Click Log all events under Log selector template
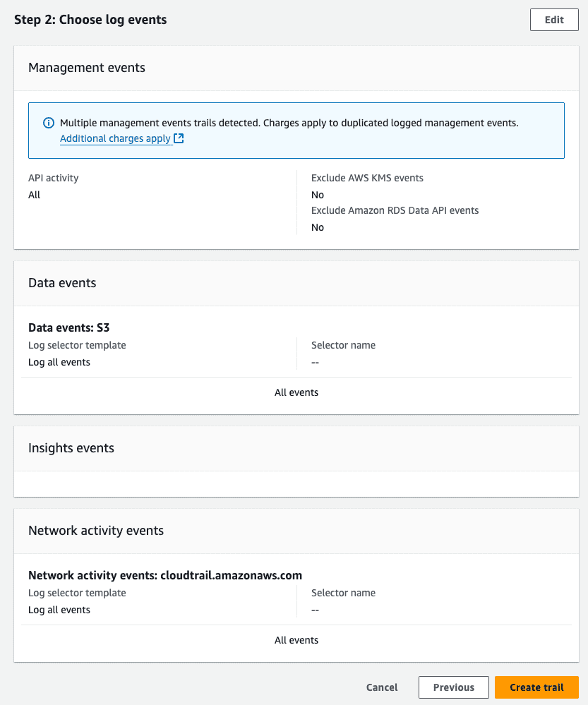The image size is (588, 705). click(59, 361)
